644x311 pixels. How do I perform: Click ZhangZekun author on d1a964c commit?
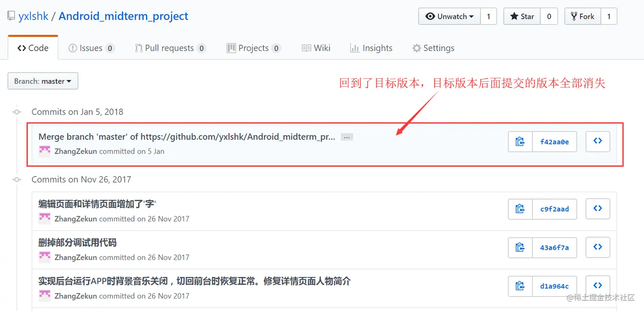tap(76, 296)
